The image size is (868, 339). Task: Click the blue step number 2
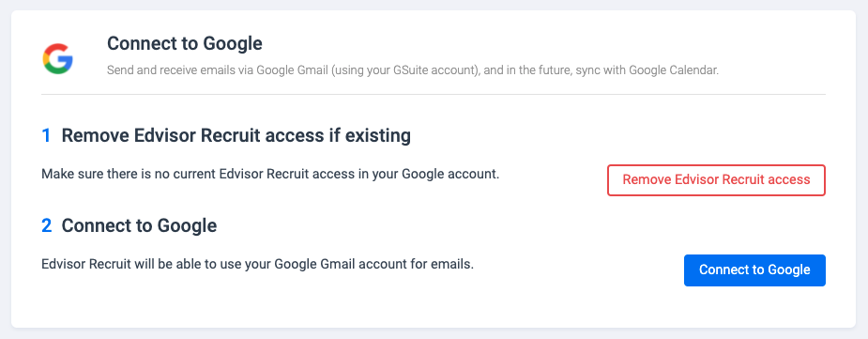[x=47, y=226]
